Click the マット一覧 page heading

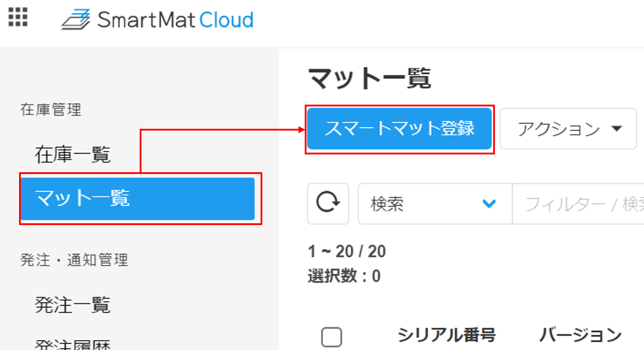[x=369, y=78]
